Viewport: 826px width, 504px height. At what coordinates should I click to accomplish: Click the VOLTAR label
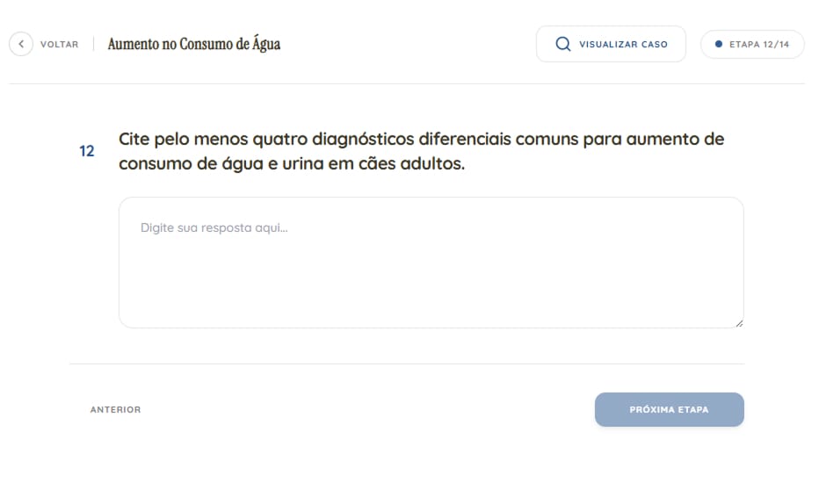coord(59,44)
